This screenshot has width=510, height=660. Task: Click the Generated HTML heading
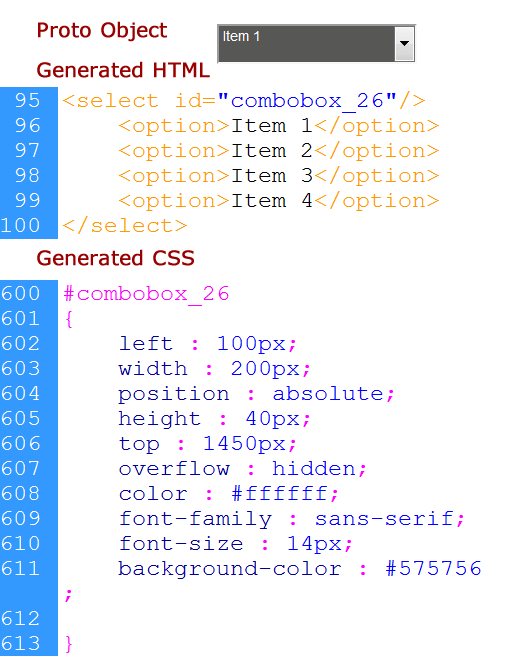[123, 70]
